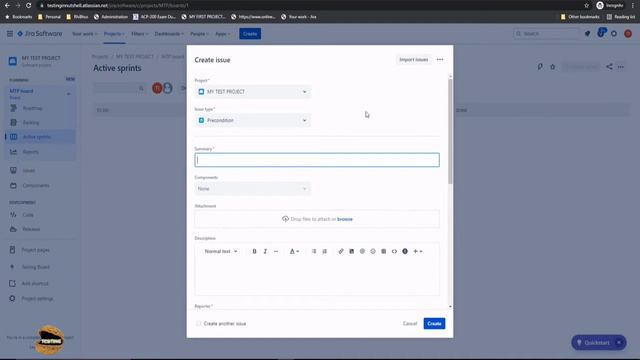Toggle bold formatting in description toolbar

tap(254, 251)
